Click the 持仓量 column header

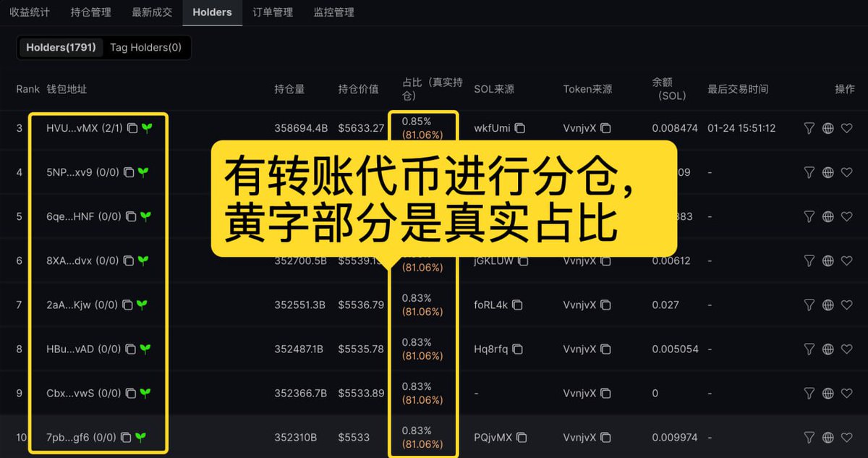pos(289,89)
